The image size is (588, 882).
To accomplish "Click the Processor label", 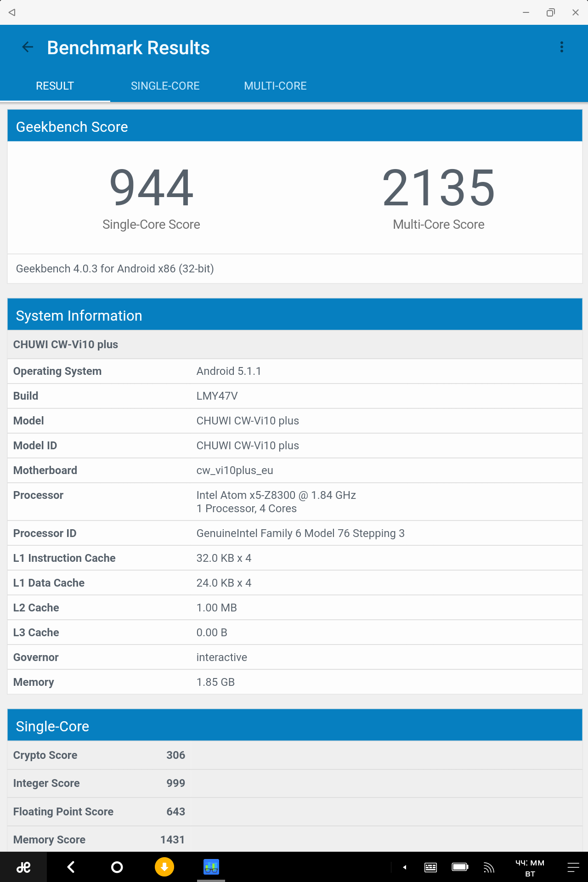I will click(x=38, y=495).
